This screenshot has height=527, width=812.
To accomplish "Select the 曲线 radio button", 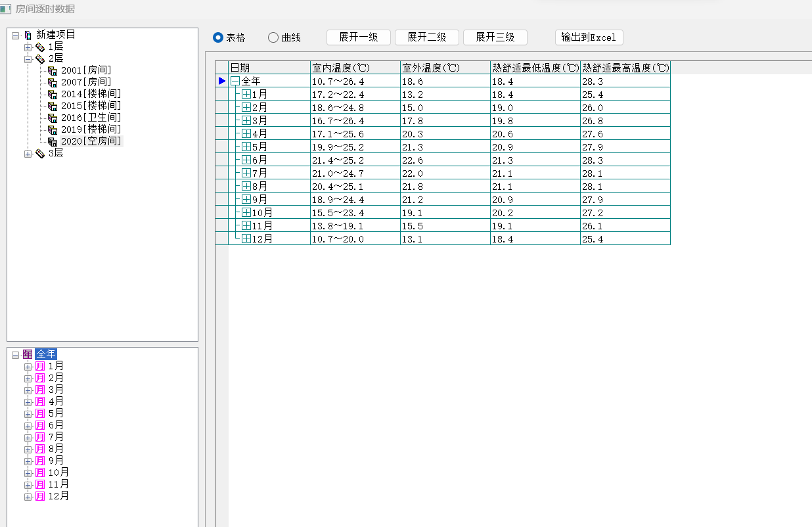I will (273, 37).
